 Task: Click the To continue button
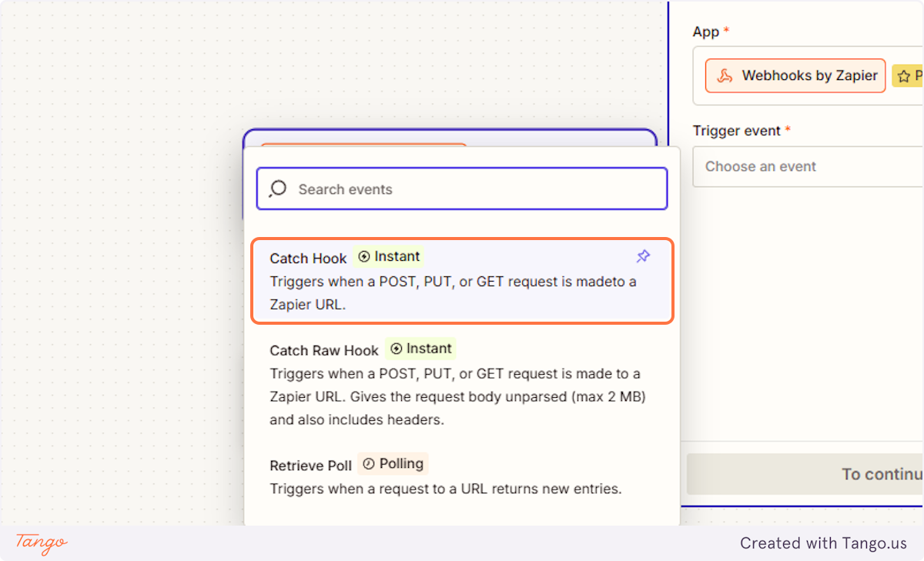coord(805,474)
